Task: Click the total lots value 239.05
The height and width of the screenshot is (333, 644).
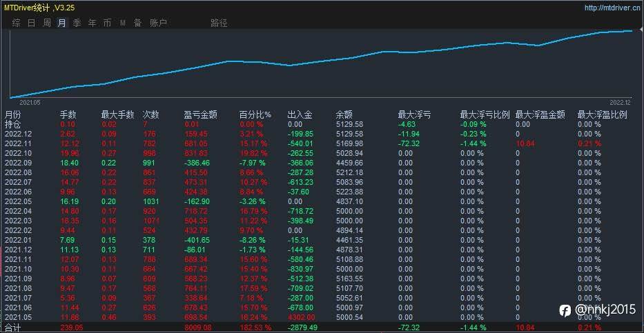Action: 72,327
